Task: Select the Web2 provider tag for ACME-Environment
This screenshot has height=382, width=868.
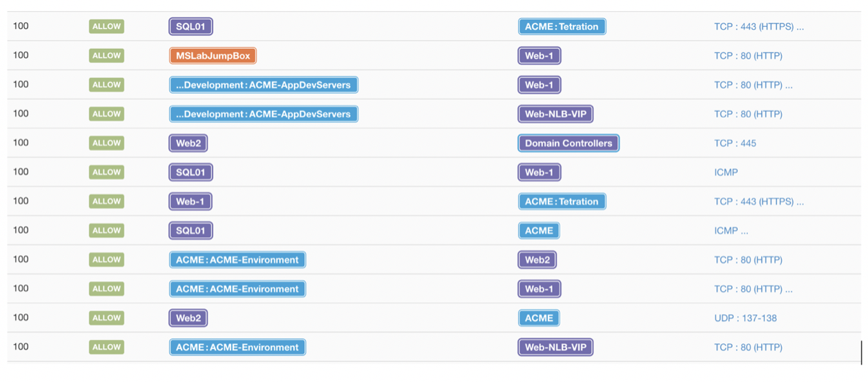Action: pos(537,260)
